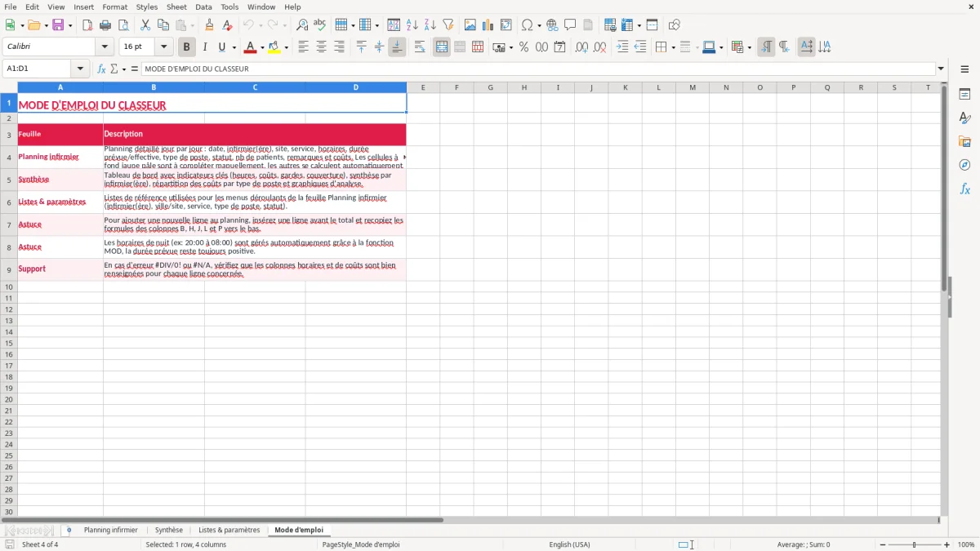Click the Spelling check icon
980x551 pixels.
320,25
